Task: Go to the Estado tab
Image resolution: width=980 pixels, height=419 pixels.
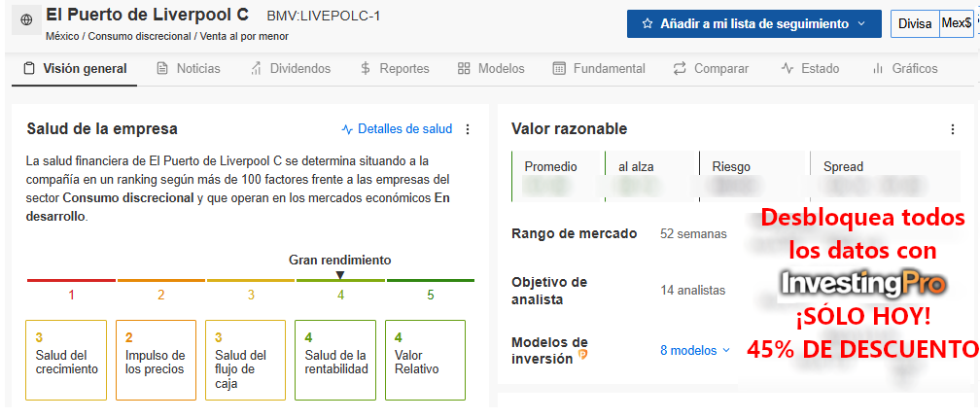Action: point(810,69)
